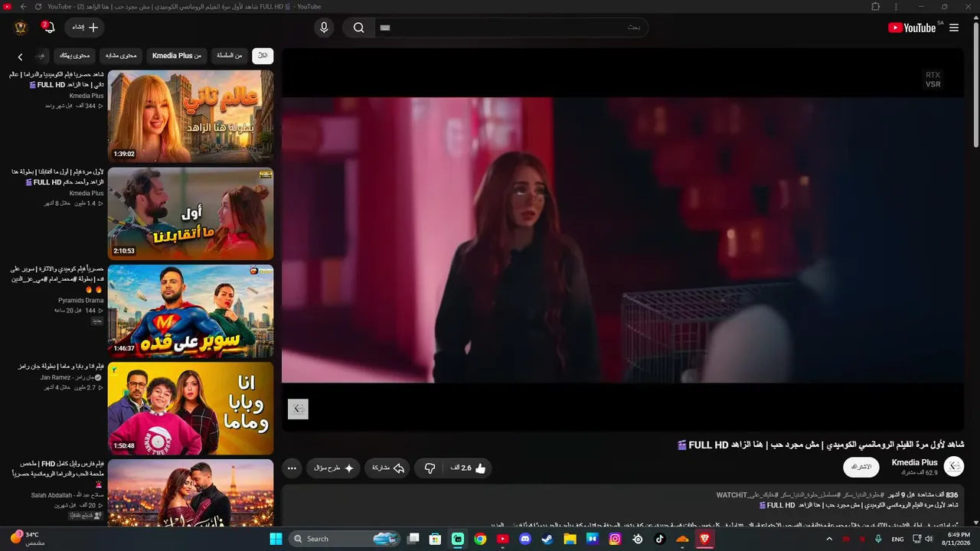The width and height of the screenshot is (980, 551).
Task: Open Steam from the taskbar
Action: [x=547, y=539]
